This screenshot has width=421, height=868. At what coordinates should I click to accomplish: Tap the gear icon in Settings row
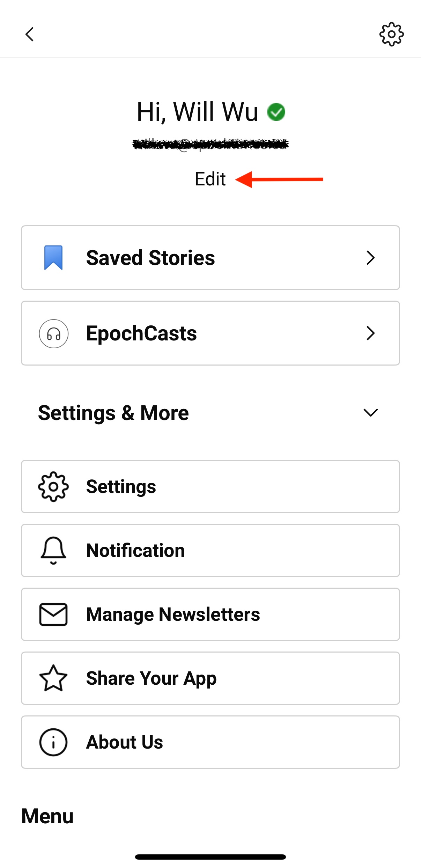[x=53, y=486]
